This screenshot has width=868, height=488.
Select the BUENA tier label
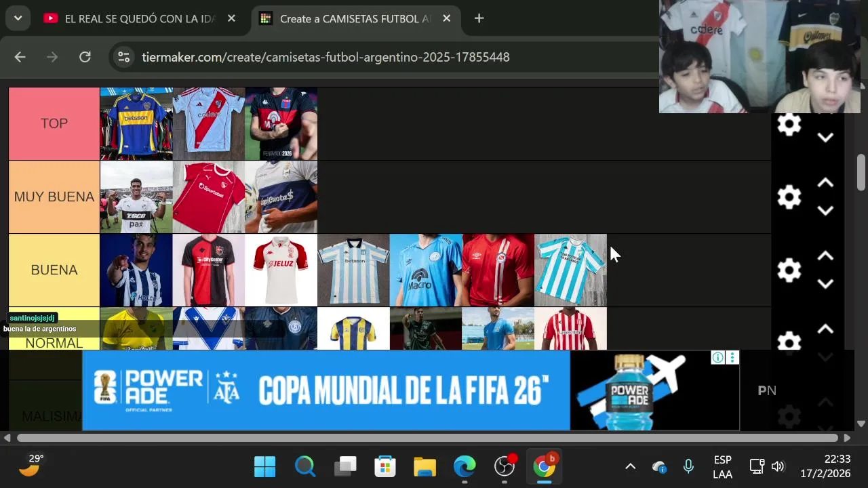(x=54, y=270)
